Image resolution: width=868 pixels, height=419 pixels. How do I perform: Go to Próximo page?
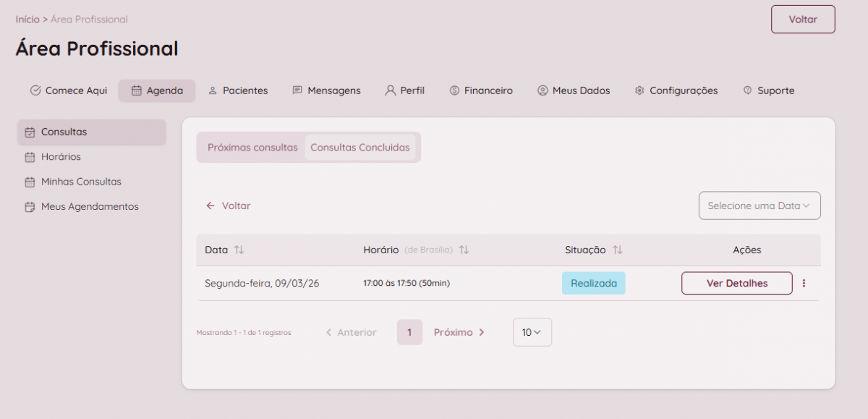[459, 332]
